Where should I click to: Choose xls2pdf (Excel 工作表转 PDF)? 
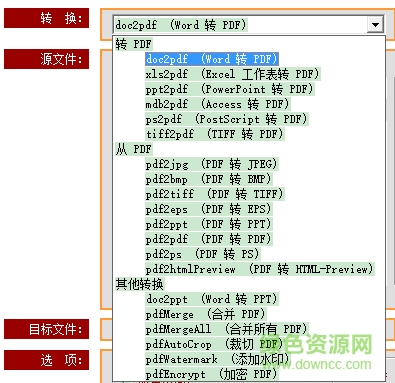point(233,74)
